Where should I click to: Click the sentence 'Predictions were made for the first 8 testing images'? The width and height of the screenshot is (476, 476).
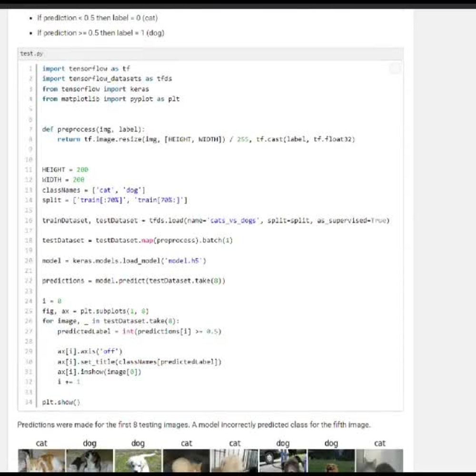tap(103, 425)
